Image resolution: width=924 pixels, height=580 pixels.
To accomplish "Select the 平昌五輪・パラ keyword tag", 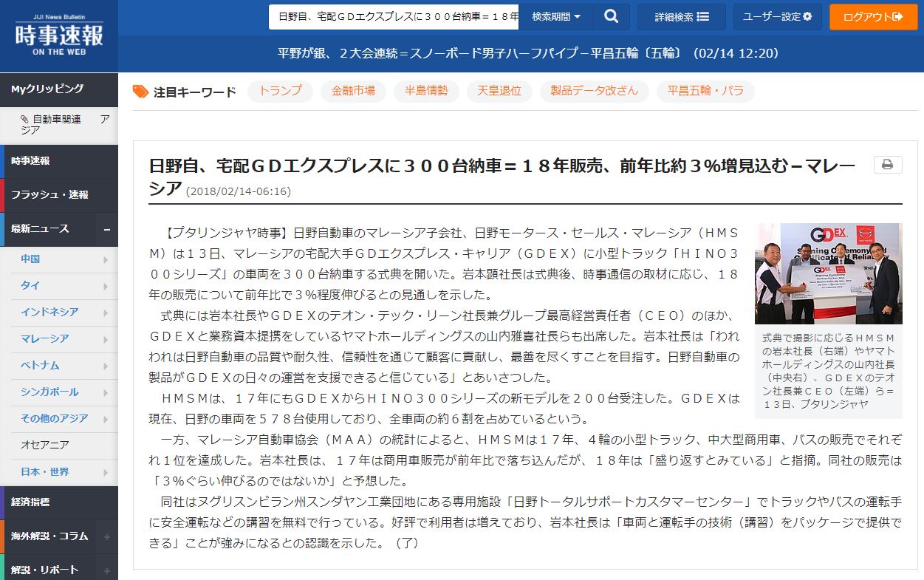I will click(705, 91).
